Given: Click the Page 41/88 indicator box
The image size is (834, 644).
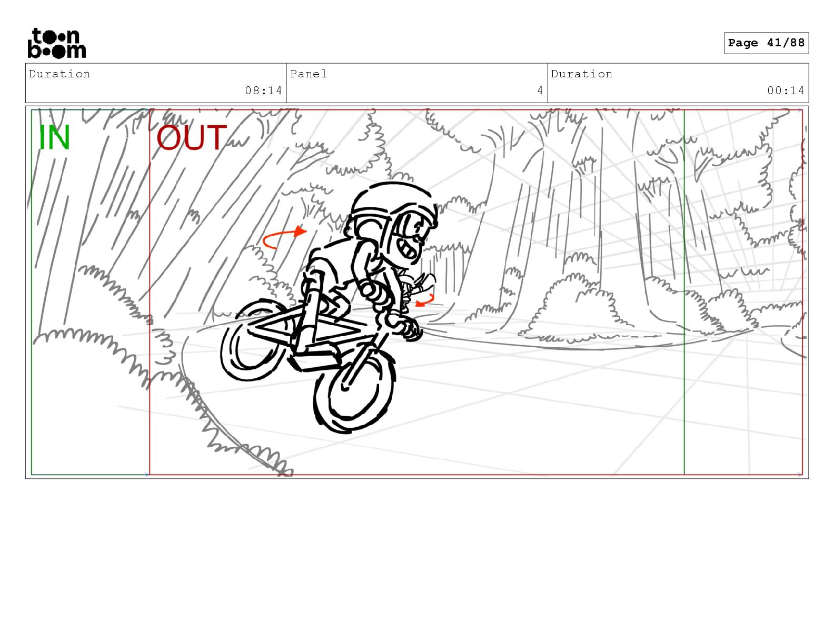Looking at the screenshot, I should 766,43.
